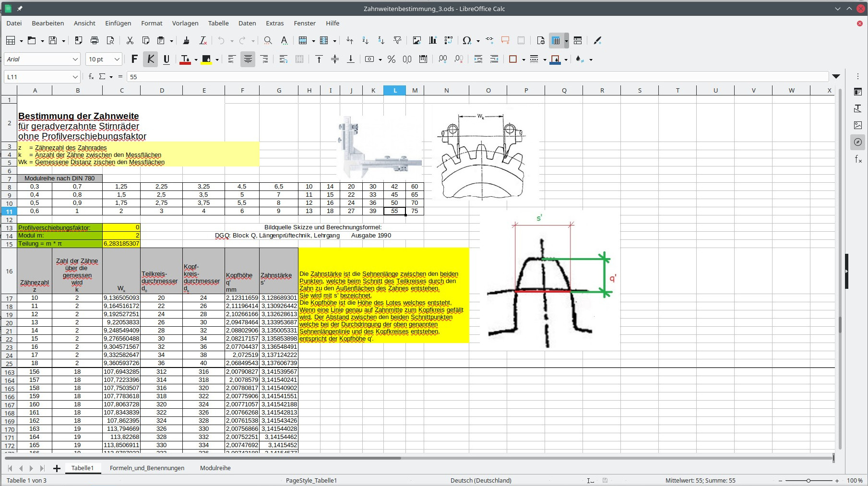Insert a chart

tap(432, 41)
